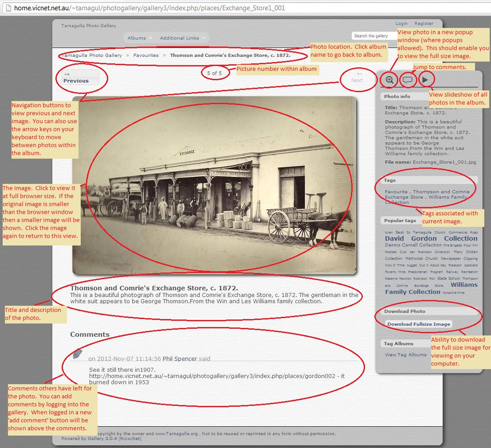Click the Tarnagulla Photo Gallery site title
The image size is (491, 448).
click(x=89, y=26)
